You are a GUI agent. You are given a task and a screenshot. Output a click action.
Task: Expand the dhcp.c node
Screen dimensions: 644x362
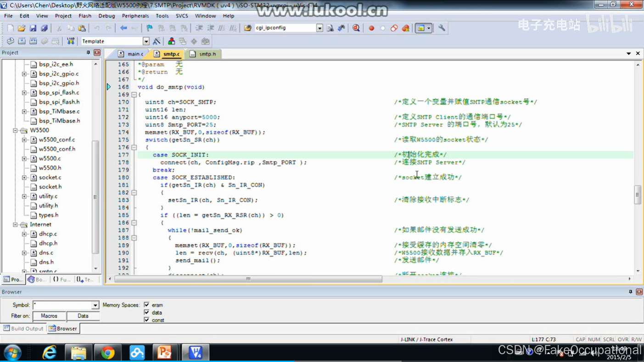pyautogui.click(x=24, y=234)
